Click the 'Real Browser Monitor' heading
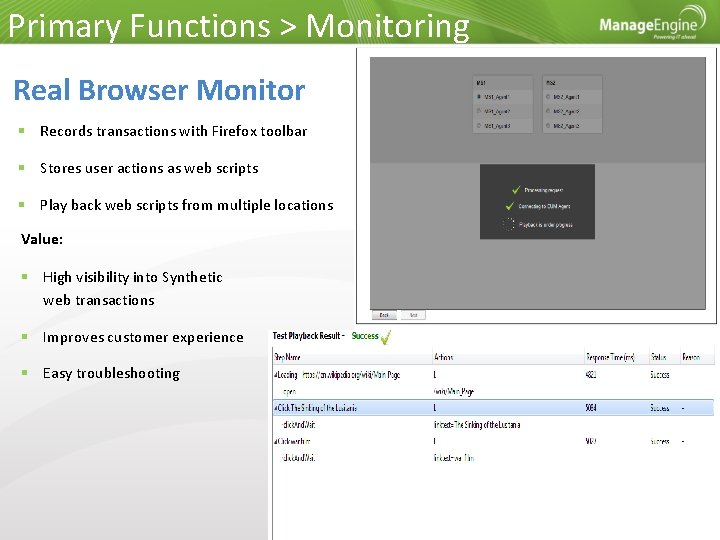This screenshot has width=720, height=540. 159,90
